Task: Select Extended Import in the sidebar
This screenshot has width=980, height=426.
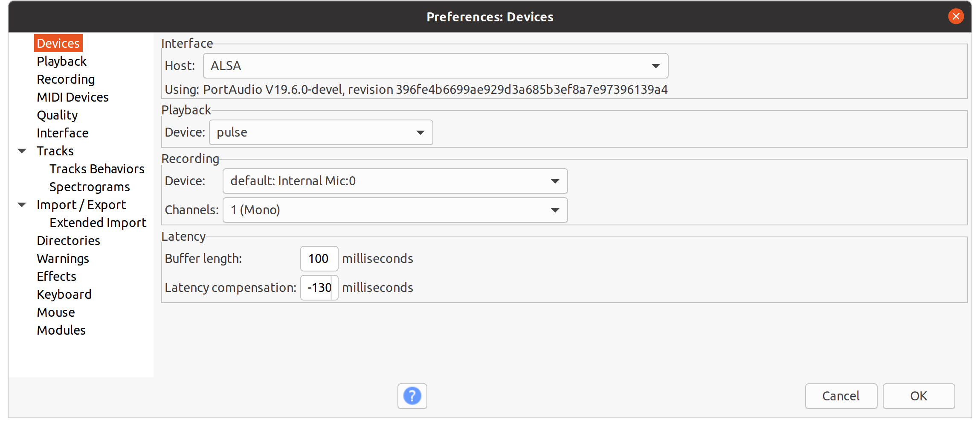Action: [x=98, y=223]
